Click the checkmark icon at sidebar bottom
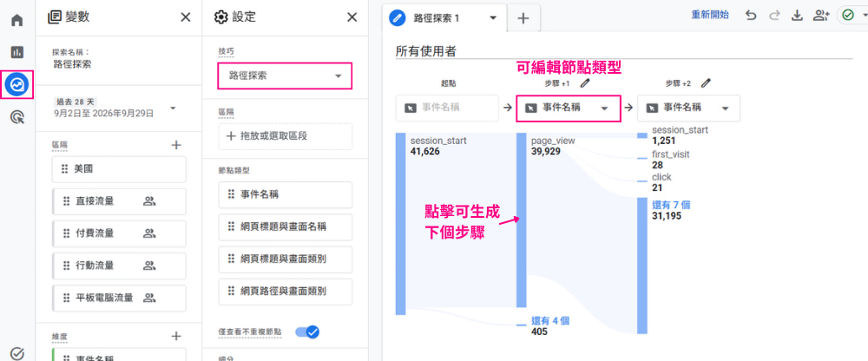The height and width of the screenshot is (361, 868). click(17, 353)
